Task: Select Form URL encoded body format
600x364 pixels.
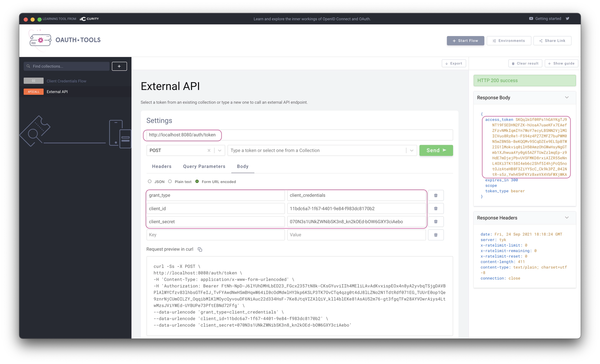Action: (197, 181)
